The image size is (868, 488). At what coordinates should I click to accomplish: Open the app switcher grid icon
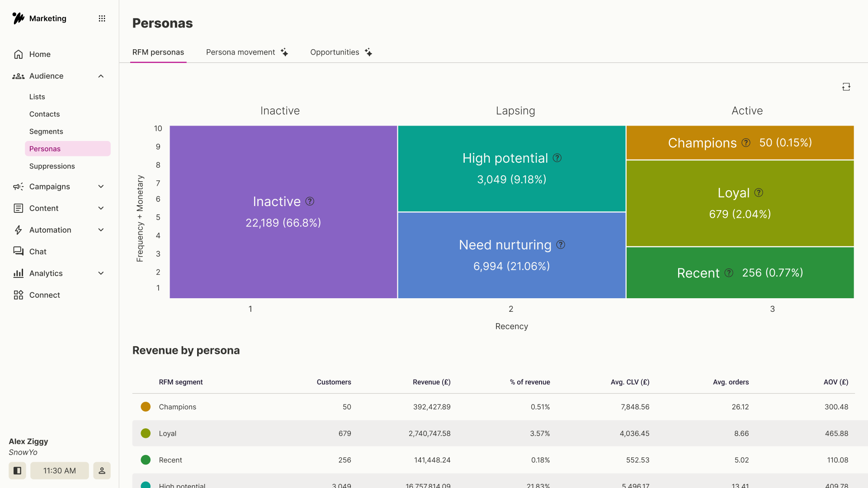coord(102,19)
